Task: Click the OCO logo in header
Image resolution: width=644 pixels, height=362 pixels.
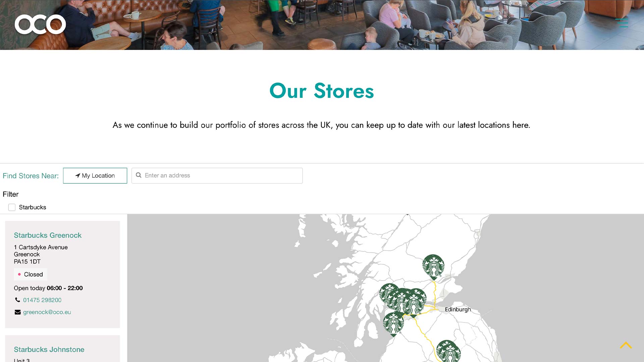Action: pos(40,24)
